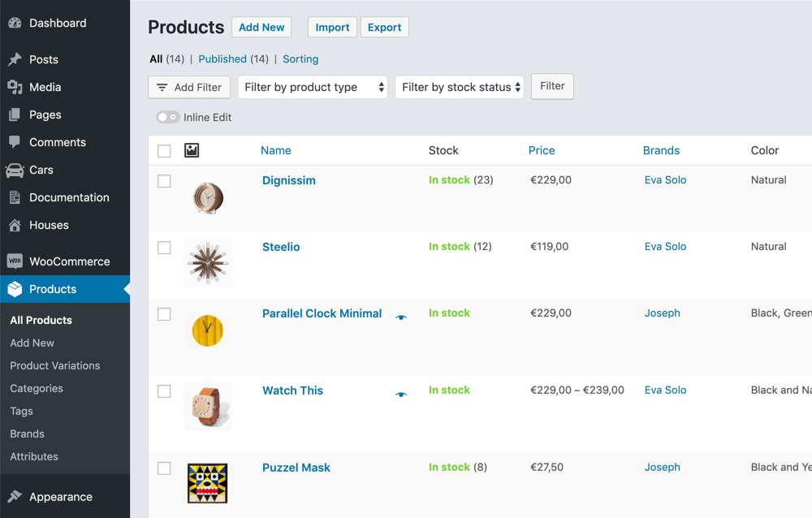Open Media via its sidebar icon

15,87
